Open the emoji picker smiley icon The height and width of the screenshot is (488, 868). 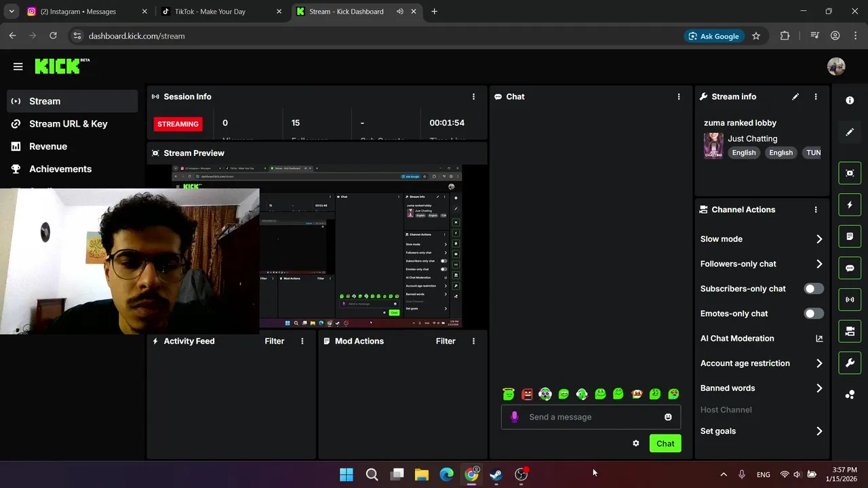click(668, 417)
